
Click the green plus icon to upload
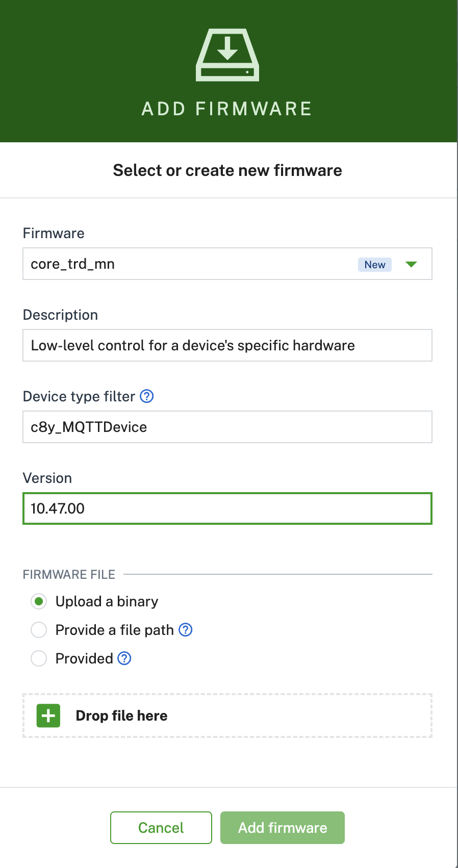point(48,716)
